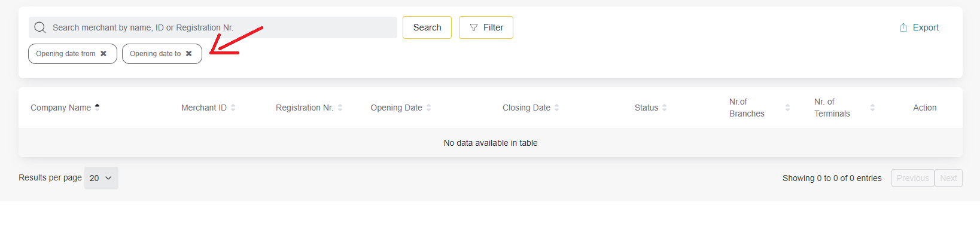Go to the Previous page
The width and height of the screenshot is (980, 236).
pos(912,178)
